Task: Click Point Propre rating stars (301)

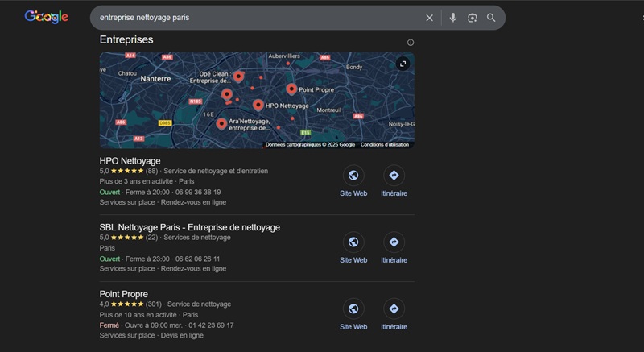Action: point(127,304)
